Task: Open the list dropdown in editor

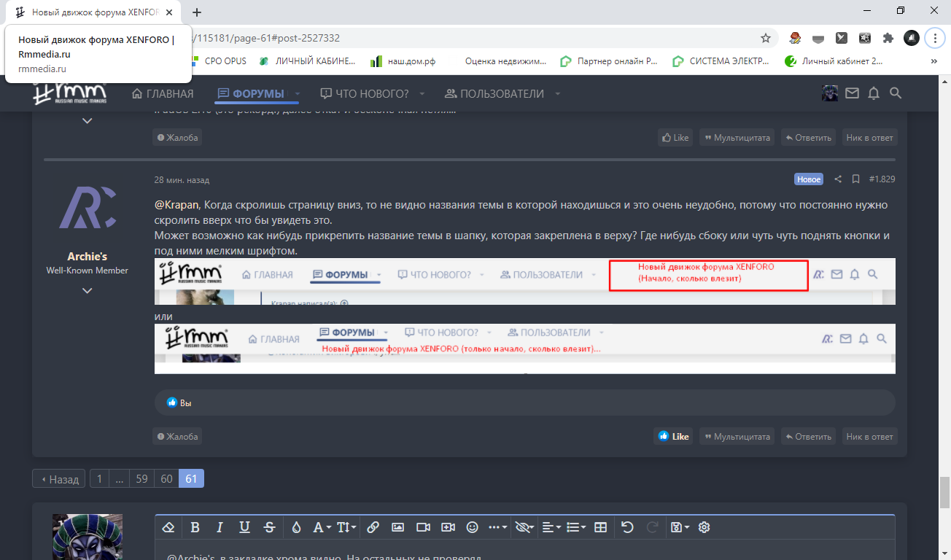Action: coord(577,527)
